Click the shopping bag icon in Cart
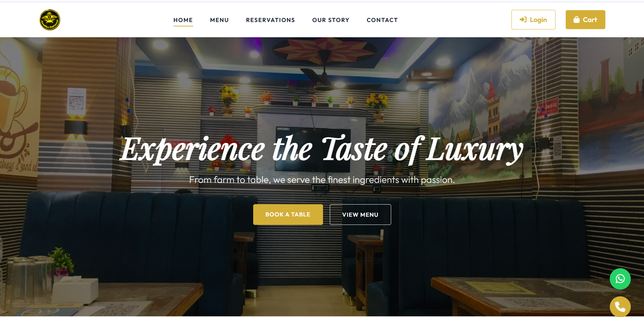 pos(576,20)
